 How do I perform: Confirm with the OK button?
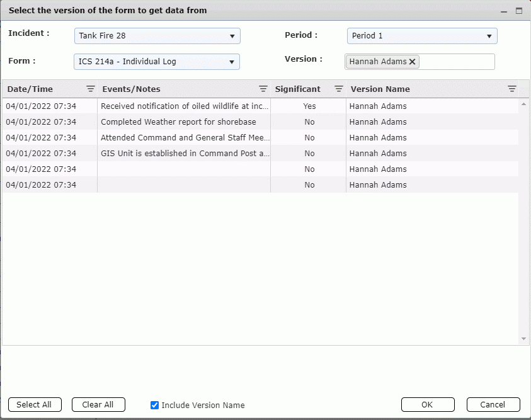click(x=428, y=405)
